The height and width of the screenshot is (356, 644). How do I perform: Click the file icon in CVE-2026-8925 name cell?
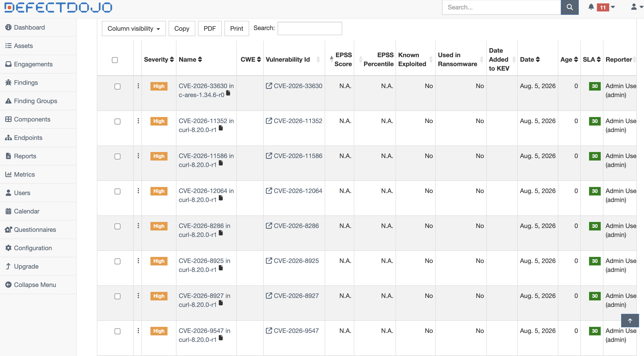pos(221,268)
